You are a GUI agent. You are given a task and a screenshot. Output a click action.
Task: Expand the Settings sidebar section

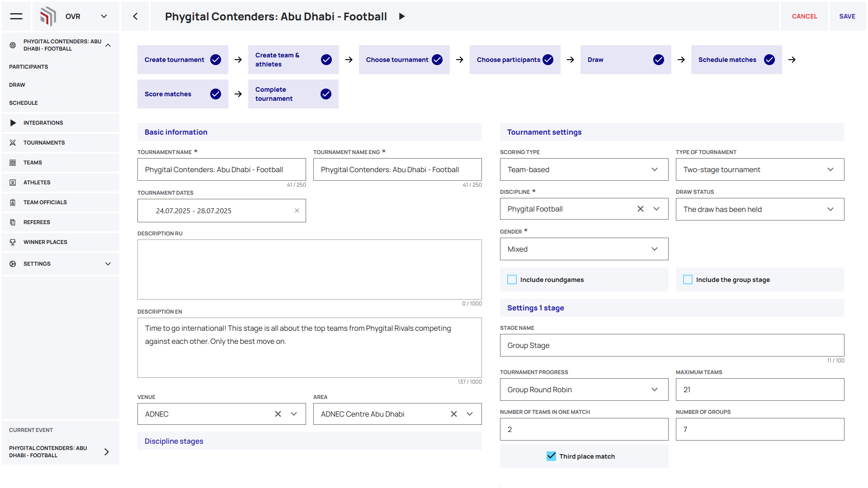[x=108, y=264]
